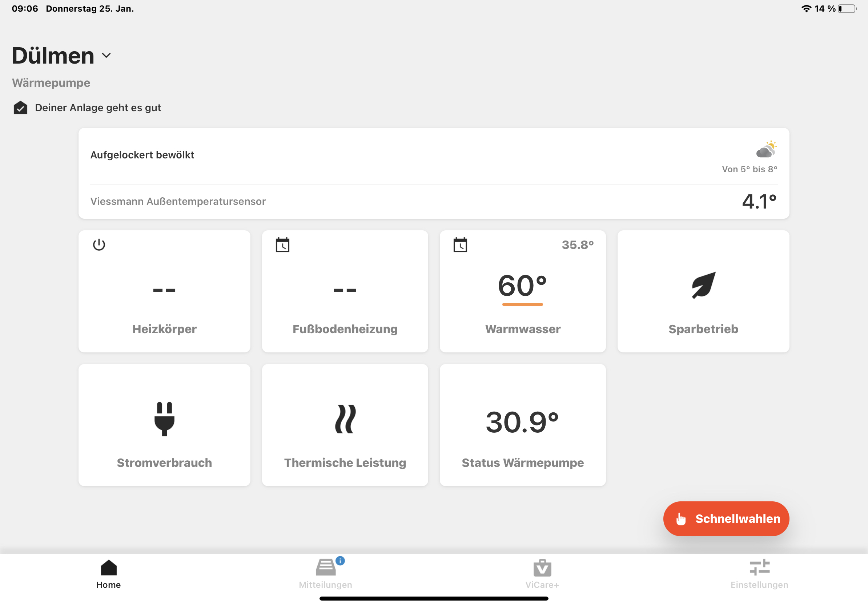Expand the Dülmen location dropdown chevron
868x606 pixels.
click(106, 56)
